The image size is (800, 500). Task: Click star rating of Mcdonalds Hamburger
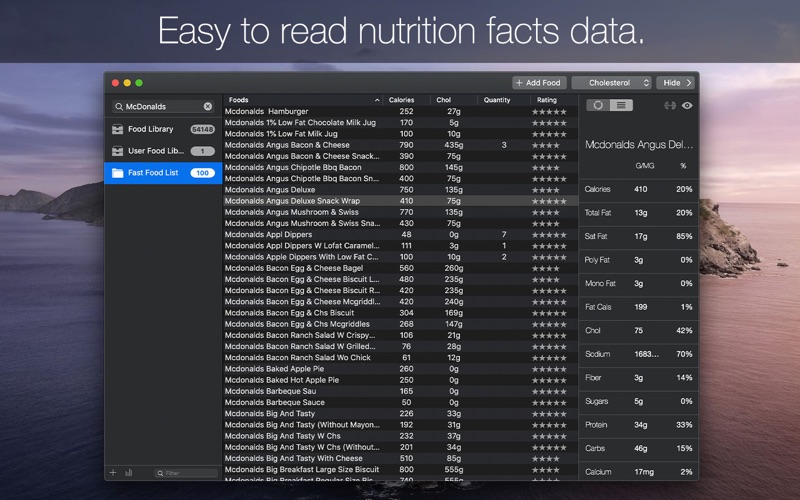pyautogui.click(x=549, y=112)
